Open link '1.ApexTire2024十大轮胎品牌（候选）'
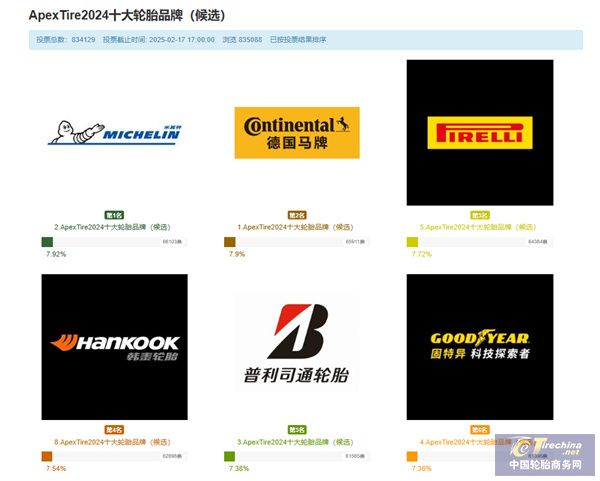This screenshot has width=600, height=481. tap(295, 227)
